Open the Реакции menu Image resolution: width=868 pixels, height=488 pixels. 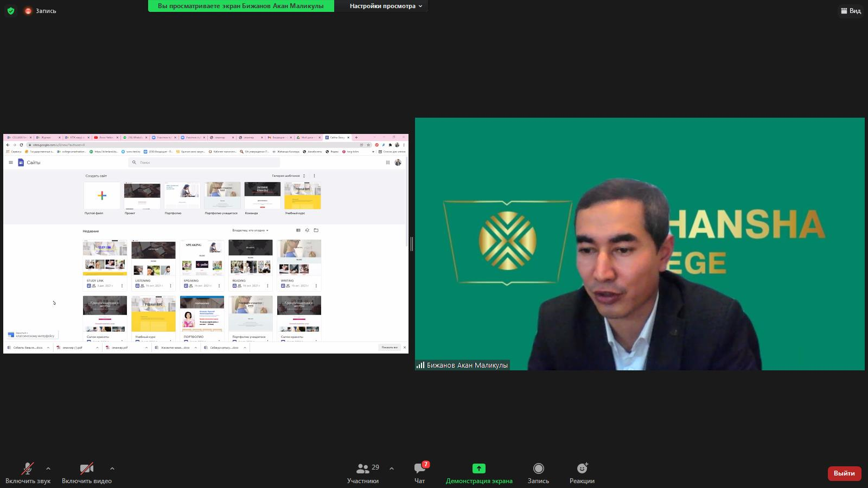click(x=582, y=473)
